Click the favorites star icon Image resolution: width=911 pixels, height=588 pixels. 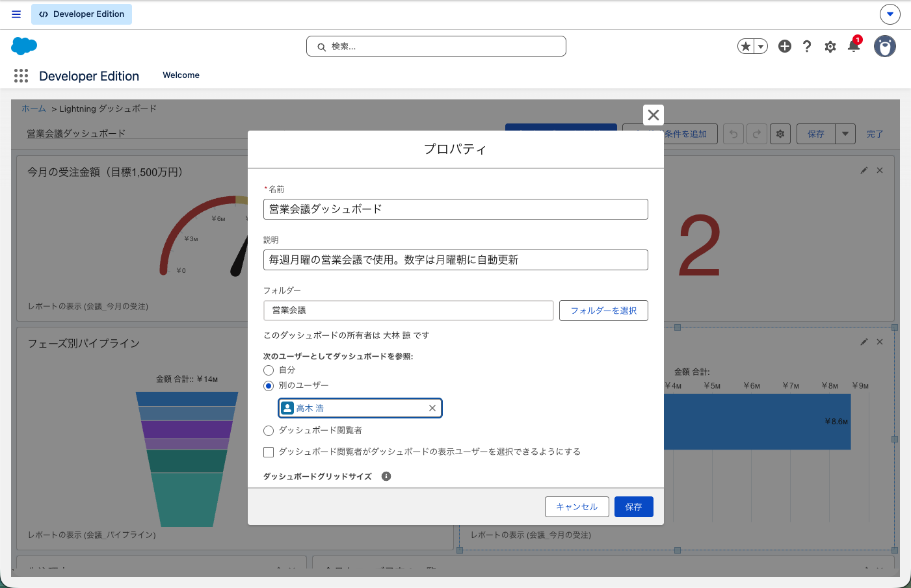click(x=746, y=46)
